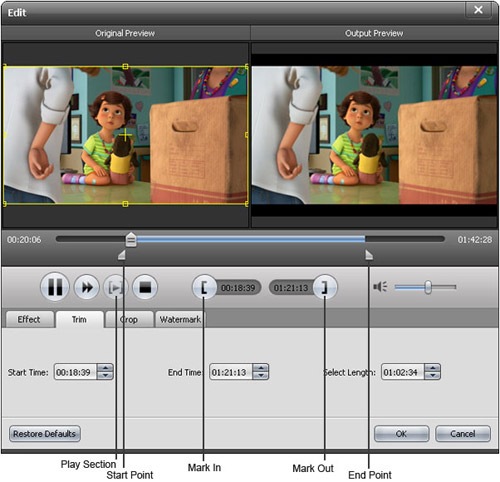This screenshot has height=482, width=500.
Task: Decrease End Time with down arrow
Action: (261, 376)
